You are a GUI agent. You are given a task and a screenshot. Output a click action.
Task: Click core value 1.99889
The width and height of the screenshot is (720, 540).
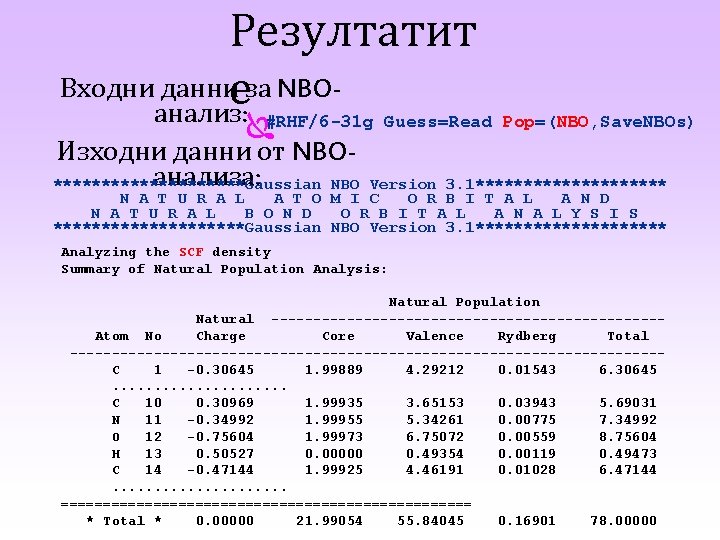click(x=334, y=370)
